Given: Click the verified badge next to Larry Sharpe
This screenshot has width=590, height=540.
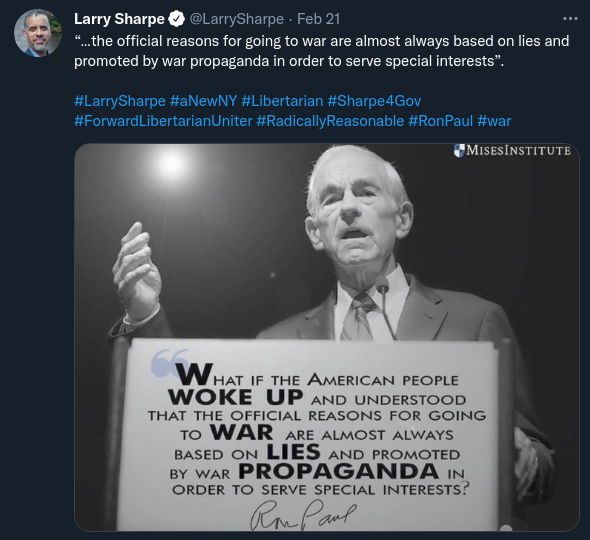Looking at the screenshot, I should (176, 19).
